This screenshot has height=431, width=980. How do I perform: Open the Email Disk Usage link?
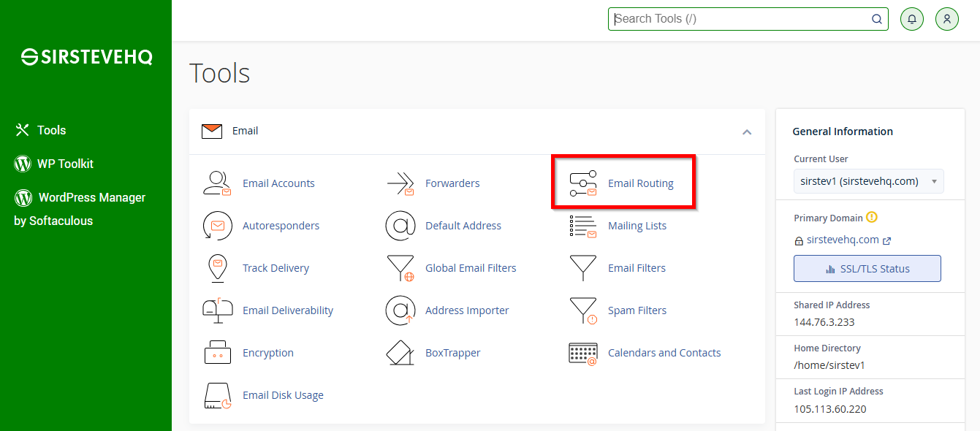pos(283,395)
